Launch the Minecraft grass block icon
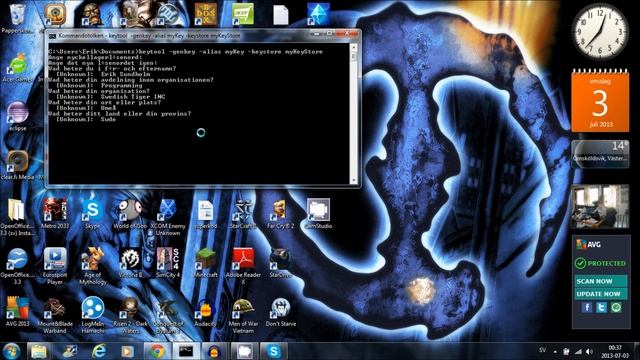This screenshot has width=640, height=360. pos(206,262)
